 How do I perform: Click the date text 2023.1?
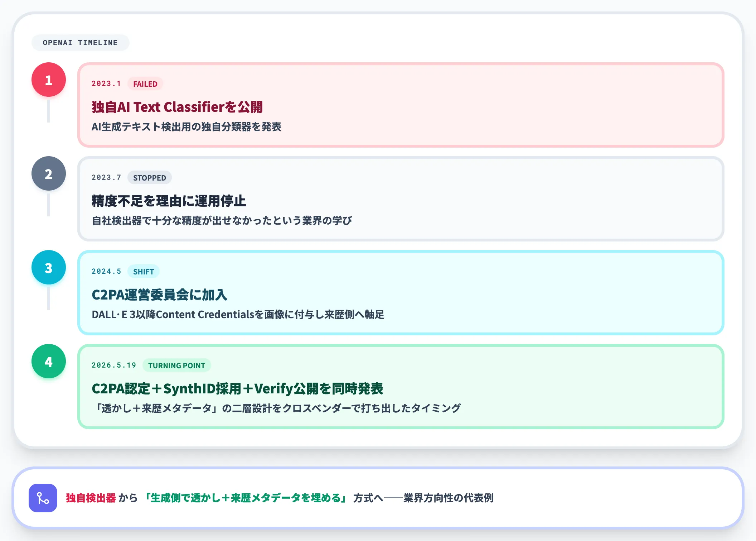click(106, 84)
